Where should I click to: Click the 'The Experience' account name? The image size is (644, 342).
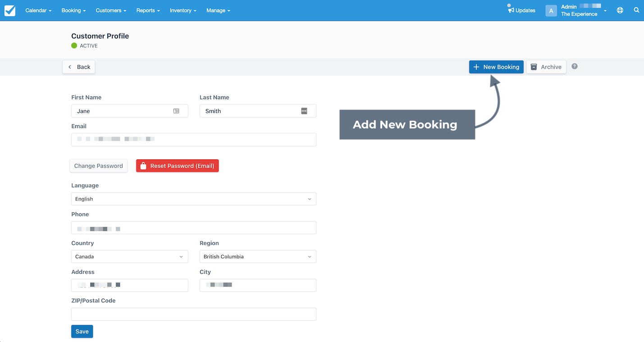tap(579, 14)
